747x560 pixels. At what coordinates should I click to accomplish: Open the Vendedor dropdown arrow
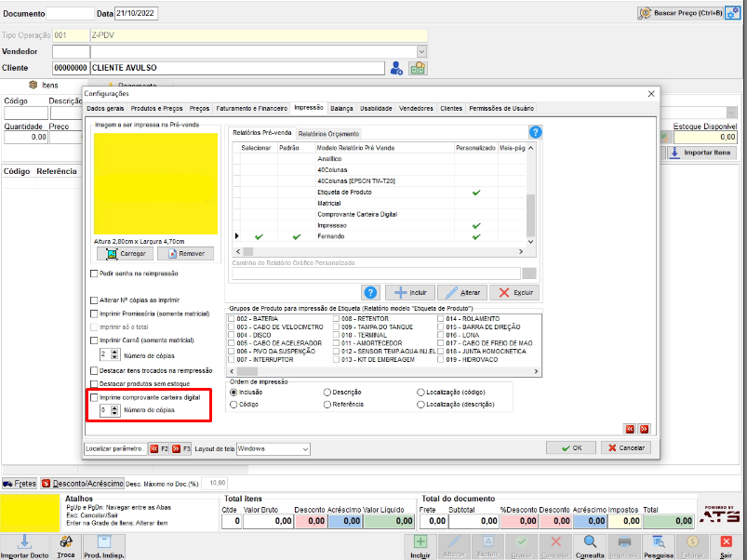pyautogui.click(x=421, y=51)
